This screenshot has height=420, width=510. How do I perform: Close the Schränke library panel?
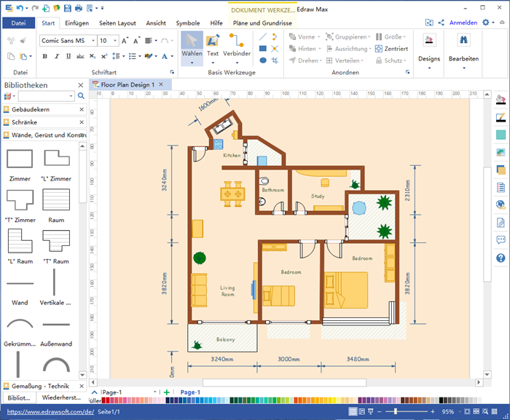[82, 122]
